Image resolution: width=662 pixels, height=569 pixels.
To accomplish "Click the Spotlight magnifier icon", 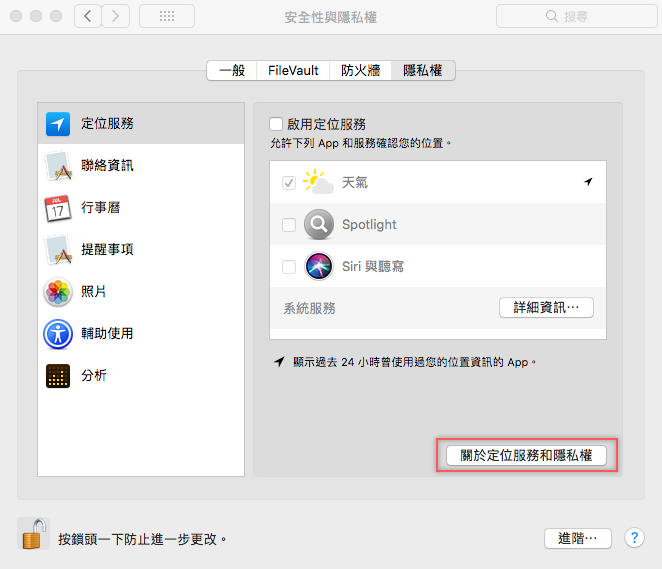I will [x=319, y=224].
